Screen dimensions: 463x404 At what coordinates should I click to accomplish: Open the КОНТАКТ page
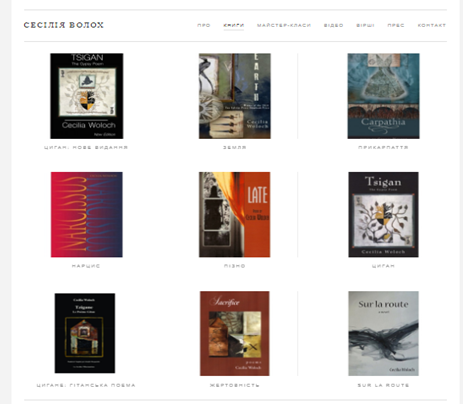click(432, 25)
